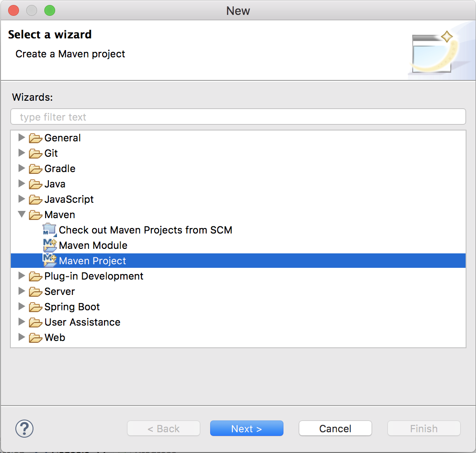Click the Cancel button
476x453 pixels.
pos(335,429)
